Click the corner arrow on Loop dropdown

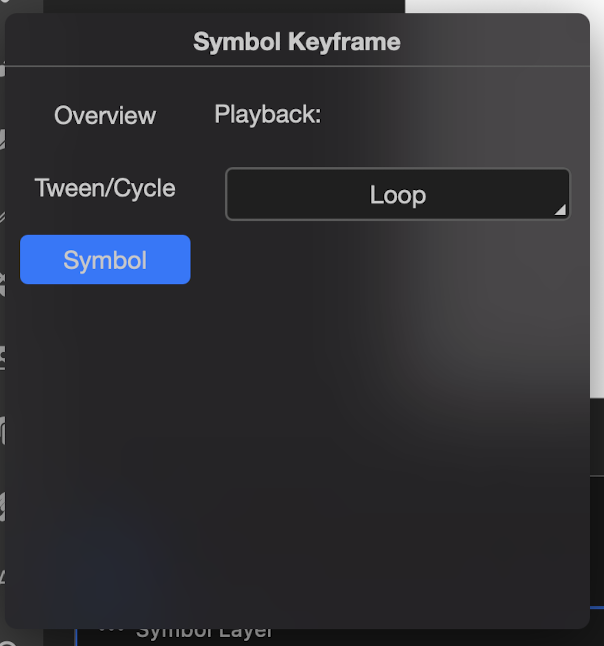pyautogui.click(x=560, y=210)
